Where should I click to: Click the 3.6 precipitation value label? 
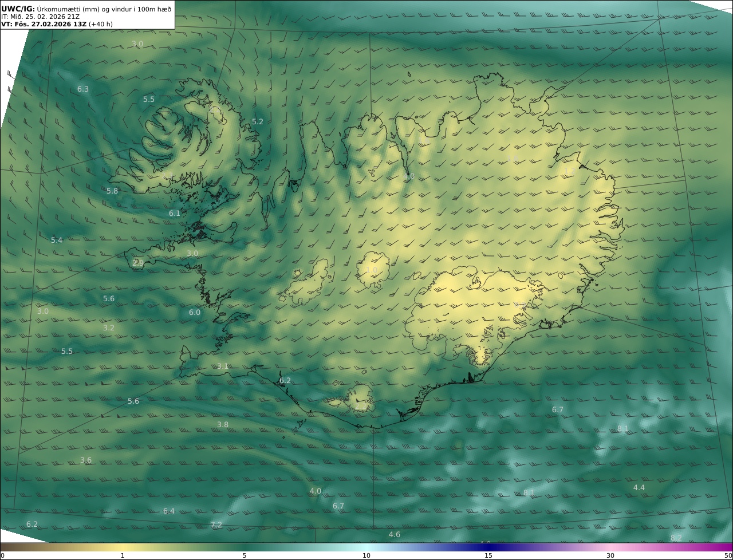pyautogui.click(x=86, y=460)
